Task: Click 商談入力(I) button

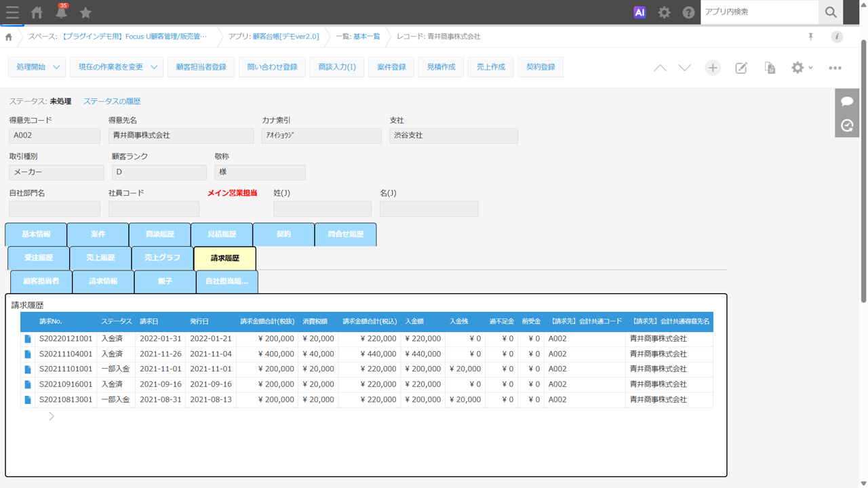Action: (337, 67)
